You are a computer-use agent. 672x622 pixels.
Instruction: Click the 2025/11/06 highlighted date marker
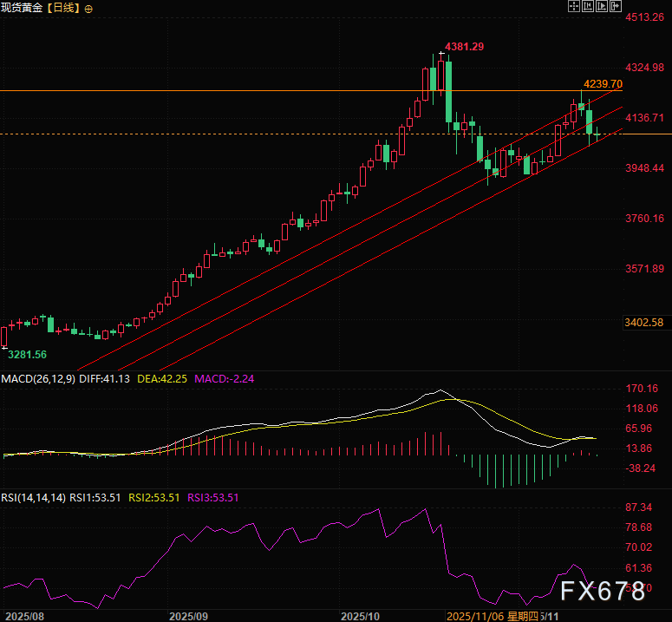point(473,615)
